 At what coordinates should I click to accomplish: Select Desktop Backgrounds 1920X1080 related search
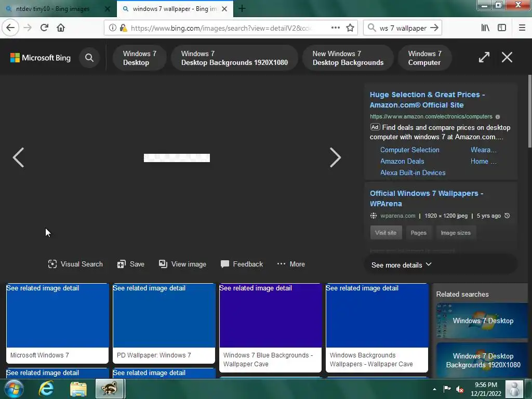click(x=482, y=361)
